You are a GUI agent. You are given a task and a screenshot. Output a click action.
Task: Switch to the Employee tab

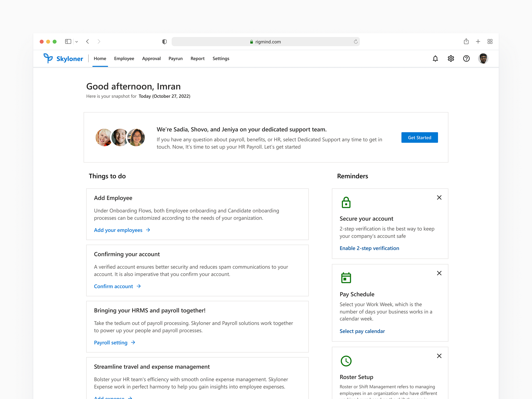coord(124,59)
